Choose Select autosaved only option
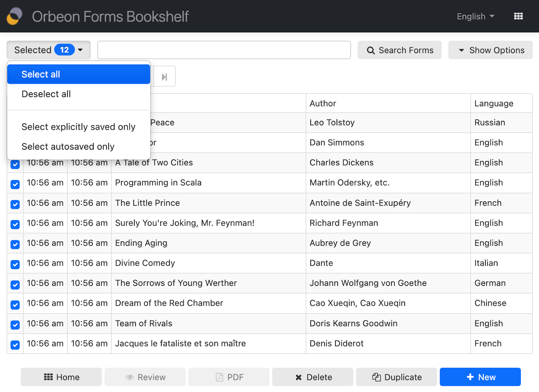This screenshot has width=539, height=392. click(x=68, y=146)
